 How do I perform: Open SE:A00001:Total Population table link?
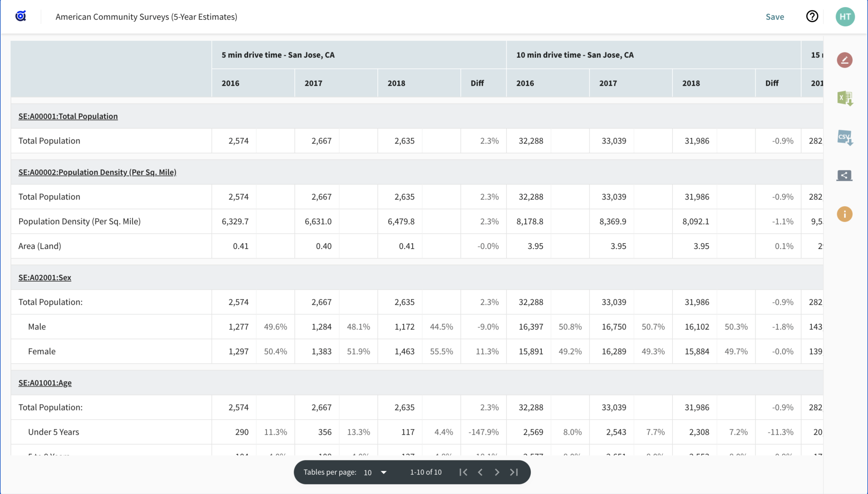[68, 116]
